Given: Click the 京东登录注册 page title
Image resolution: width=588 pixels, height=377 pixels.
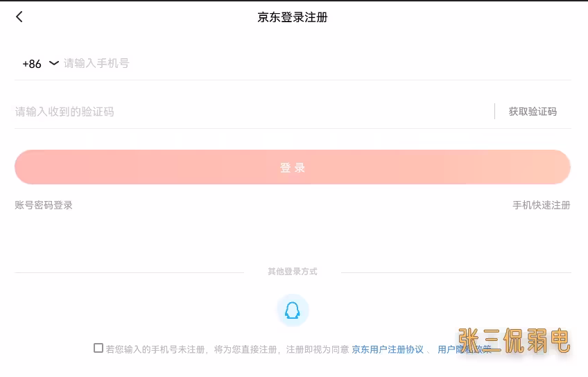Looking at the screenshot, I should (293, 17).
